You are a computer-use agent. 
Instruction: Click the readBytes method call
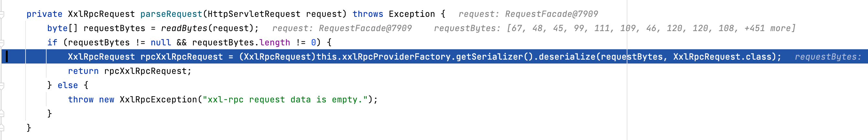[x=184, y=28]
